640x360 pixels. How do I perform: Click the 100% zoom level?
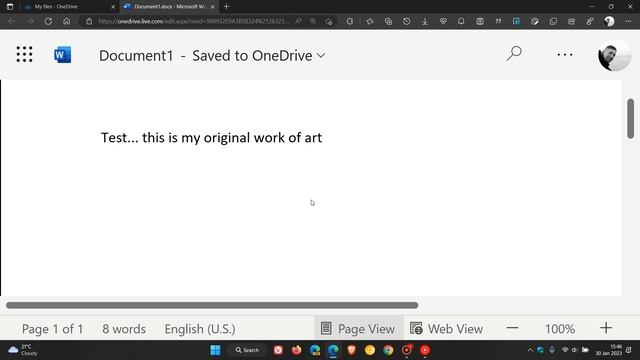560,329
